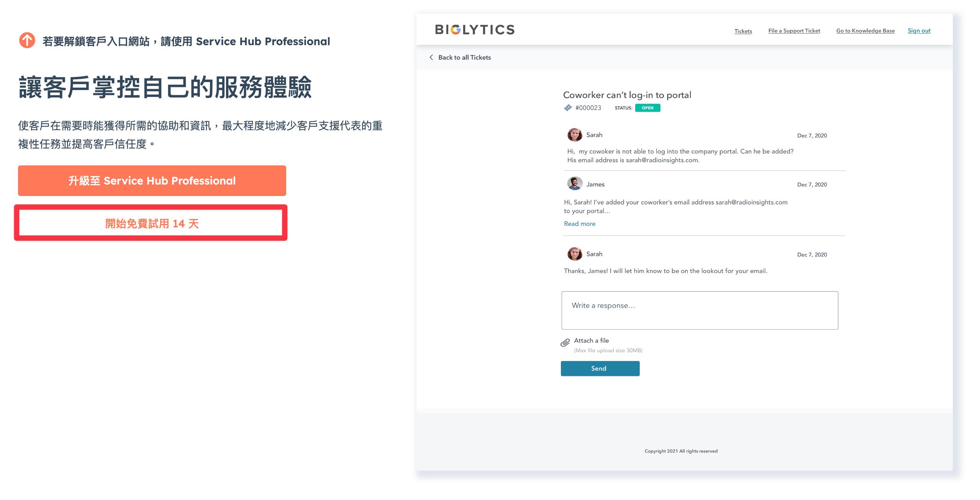This screenshot has width=980, height=500.
Task: Expand James's reply with Read more
Action: point(579,224)
